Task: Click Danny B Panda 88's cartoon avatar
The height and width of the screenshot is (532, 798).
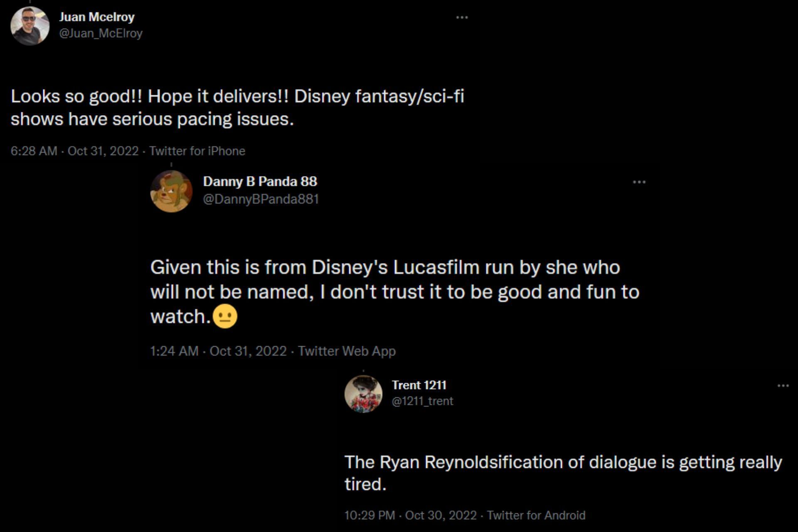Action: [171, 191]
